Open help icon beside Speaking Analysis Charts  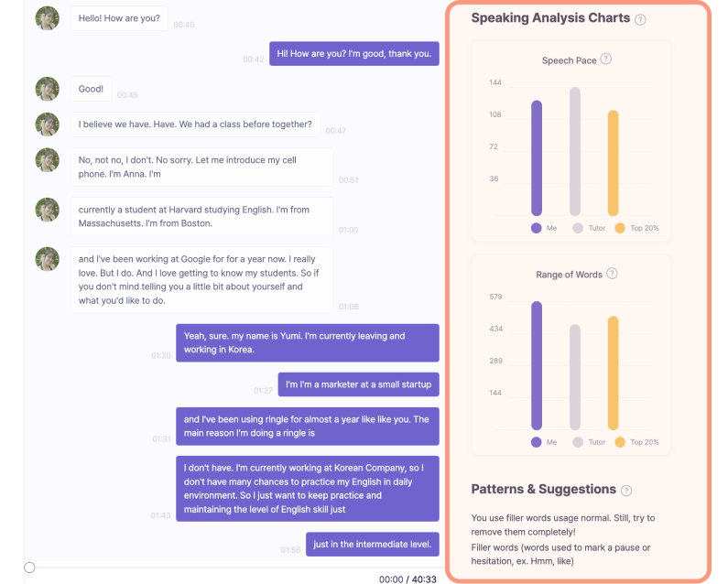640,19
